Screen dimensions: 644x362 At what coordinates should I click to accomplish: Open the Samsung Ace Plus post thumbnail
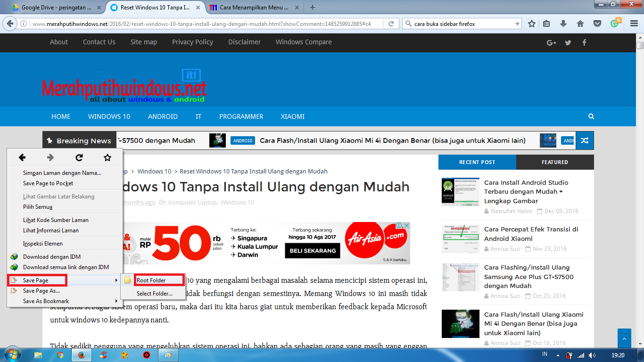[x=461, y=277]
